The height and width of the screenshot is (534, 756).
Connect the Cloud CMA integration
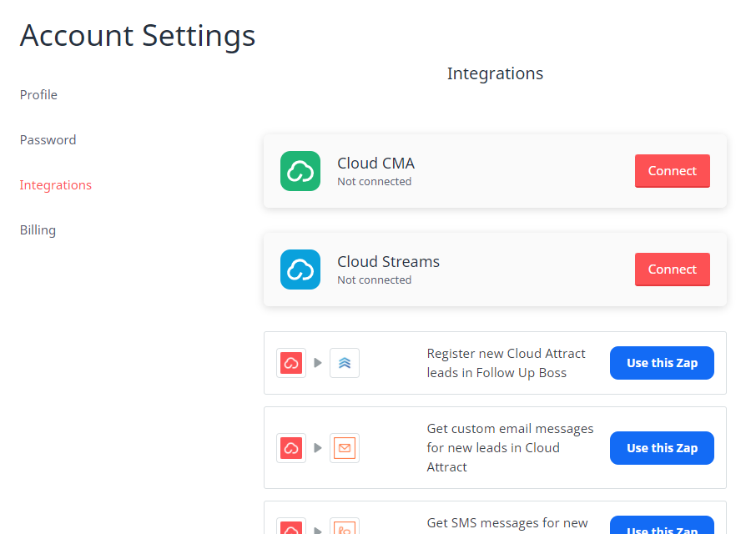tap(673, 171)
